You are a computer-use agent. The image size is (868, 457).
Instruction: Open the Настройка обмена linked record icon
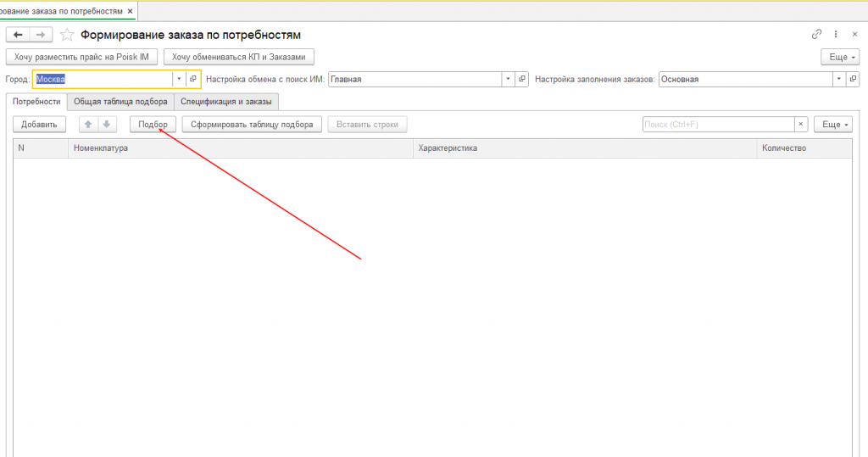522,79
